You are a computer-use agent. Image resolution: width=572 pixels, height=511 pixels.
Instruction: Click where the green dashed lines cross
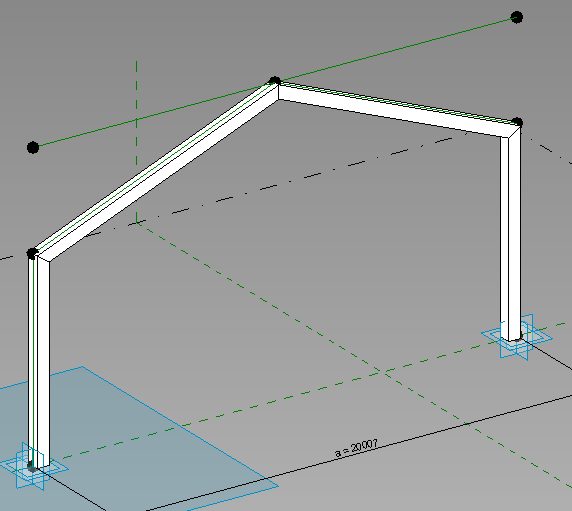pyautogui.click(x=380, y=371)
